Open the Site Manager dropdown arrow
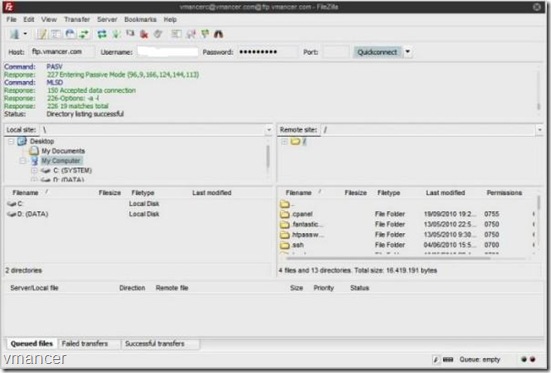Viewport: 551px width, 373px height. (25, 34)
